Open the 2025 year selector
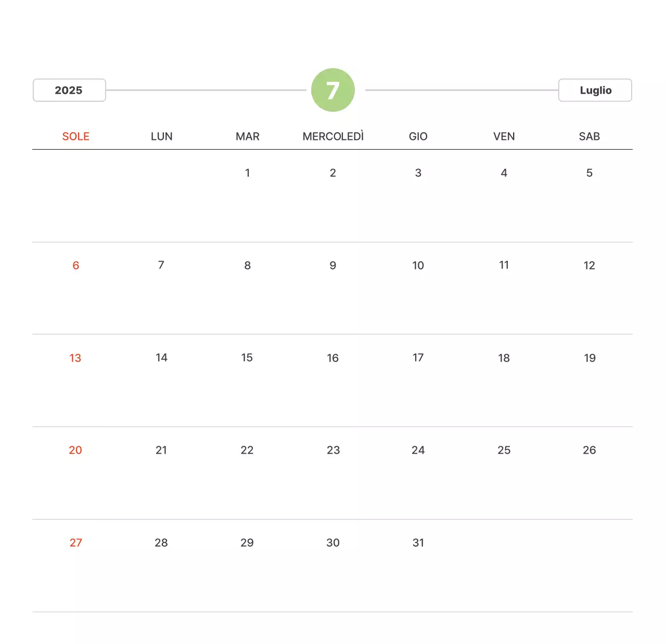The height and width of the screenshot is (644, 666). [x=69, y=91]
